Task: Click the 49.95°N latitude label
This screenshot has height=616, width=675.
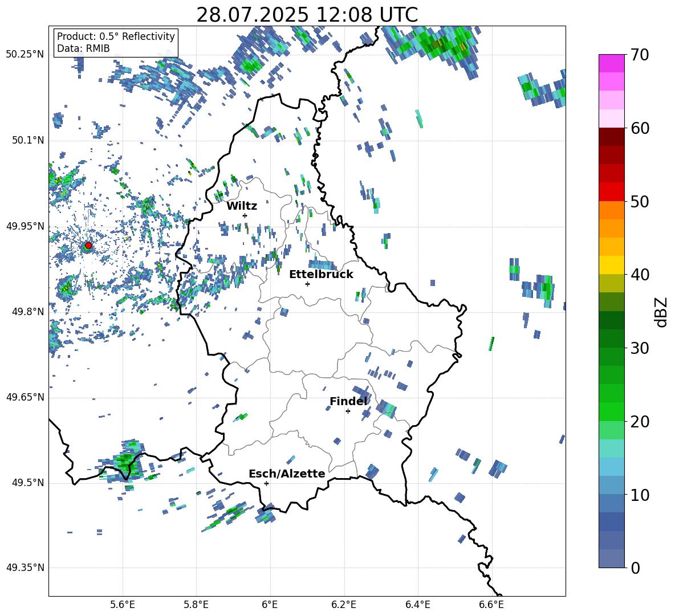Action: pos(25,226)
